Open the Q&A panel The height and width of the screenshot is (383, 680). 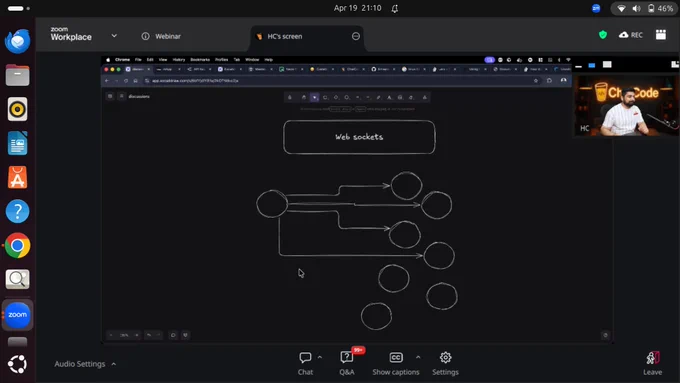pyautogui.click(x=347, y=363)
